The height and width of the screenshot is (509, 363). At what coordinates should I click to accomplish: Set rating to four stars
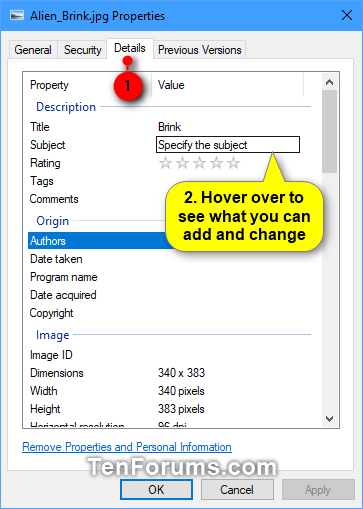(x=216, y=163)
